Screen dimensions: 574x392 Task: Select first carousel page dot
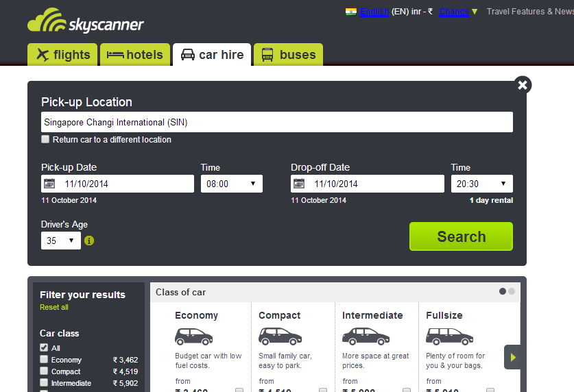point(503,291)
